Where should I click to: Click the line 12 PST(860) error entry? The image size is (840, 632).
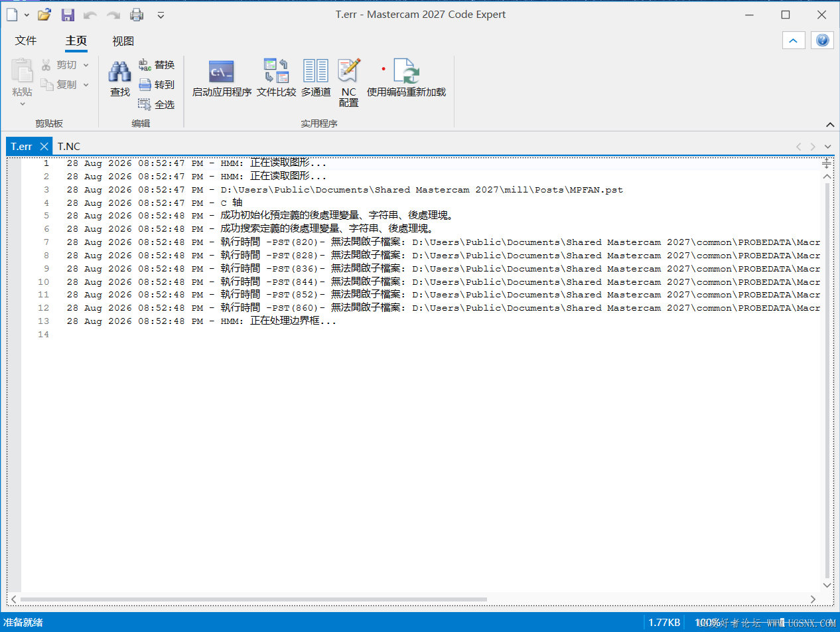[443, 308]
